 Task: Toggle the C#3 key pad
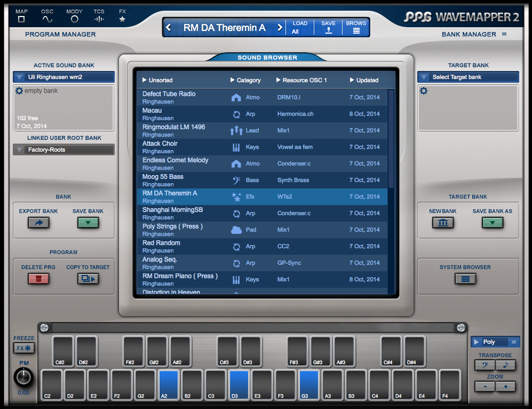(x=227, y=351)
